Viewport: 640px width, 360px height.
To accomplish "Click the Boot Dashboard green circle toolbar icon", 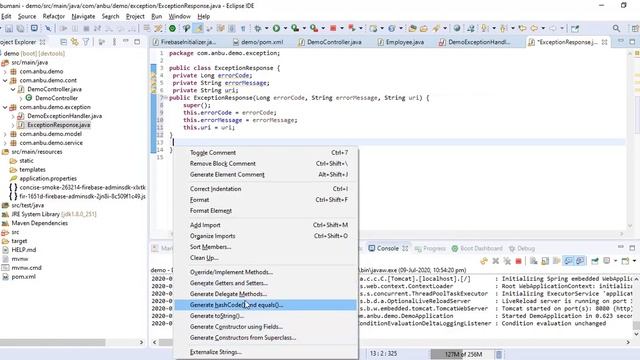I will [x=173, y=28].
